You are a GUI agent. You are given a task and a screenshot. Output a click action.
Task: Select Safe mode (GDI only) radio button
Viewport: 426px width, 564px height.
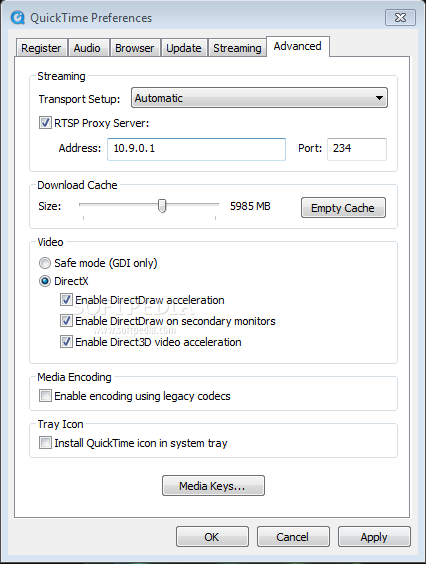coord(45,263)
